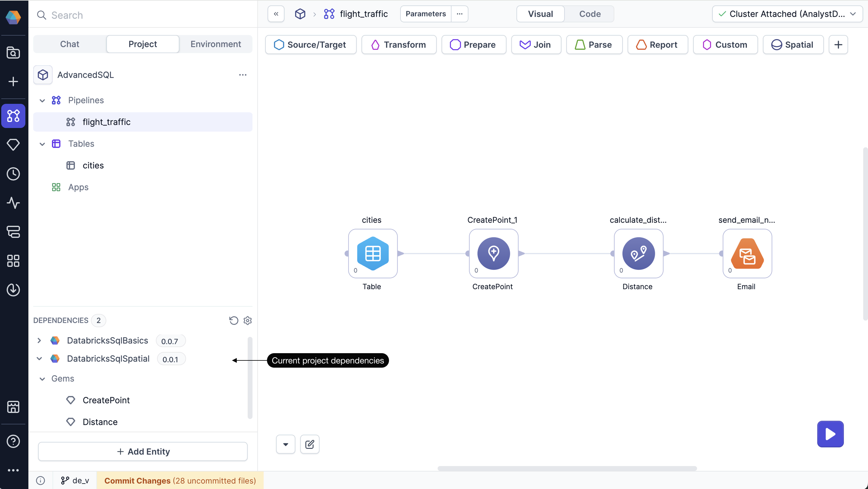Click the AdvancedSQL project cube icon

coord(43,75)
